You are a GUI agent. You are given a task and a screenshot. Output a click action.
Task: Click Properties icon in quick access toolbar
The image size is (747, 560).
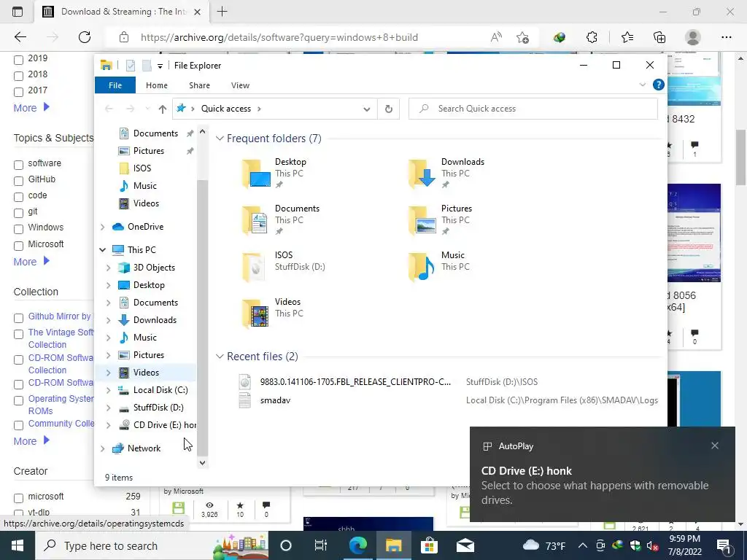pos(130,65)
